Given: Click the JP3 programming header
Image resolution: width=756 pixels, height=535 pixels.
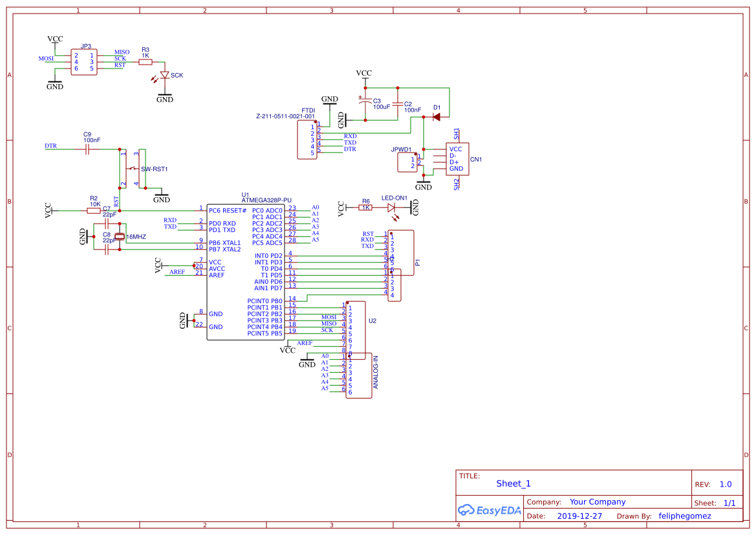Looking at the screenshot, I should [x=83, y=61].
